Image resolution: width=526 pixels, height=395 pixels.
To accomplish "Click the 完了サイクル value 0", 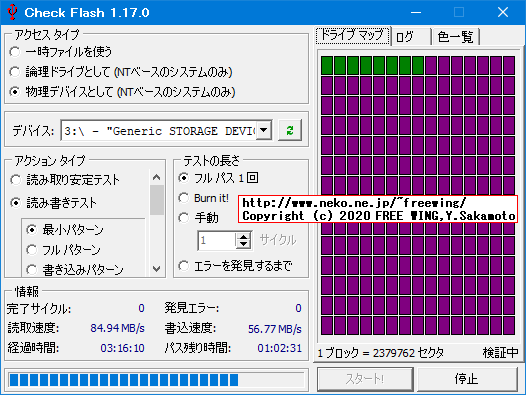I will click(x=142, y=308).
